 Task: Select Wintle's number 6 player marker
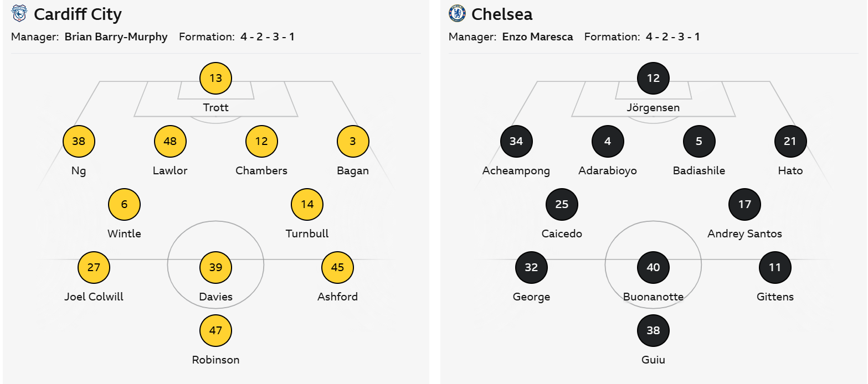(124, 204)
